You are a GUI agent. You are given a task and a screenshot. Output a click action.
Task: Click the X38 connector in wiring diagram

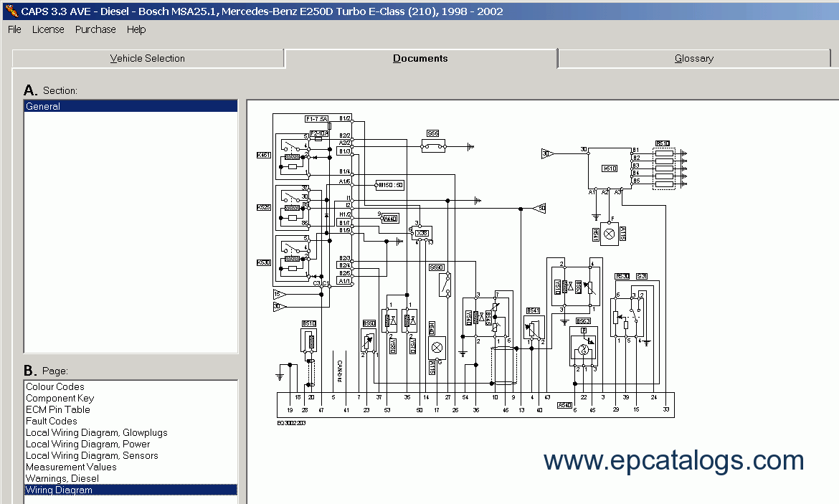pos(422,233)
